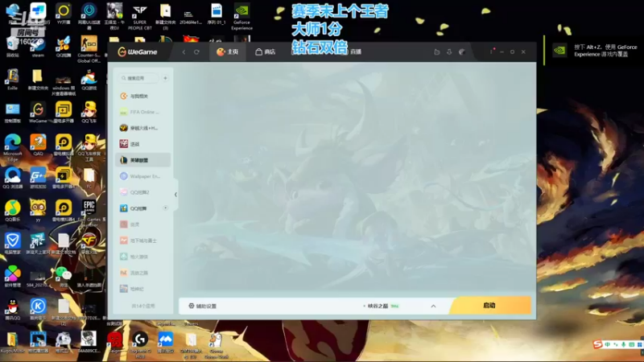Open the GeForce Experience desktop shortcut

(x=242, y=17)
